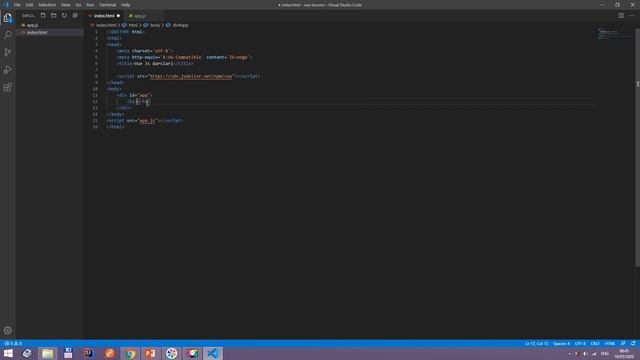Open the Extensions view
640x360 pixels.
pyautogui.click(x=8, y=87)
